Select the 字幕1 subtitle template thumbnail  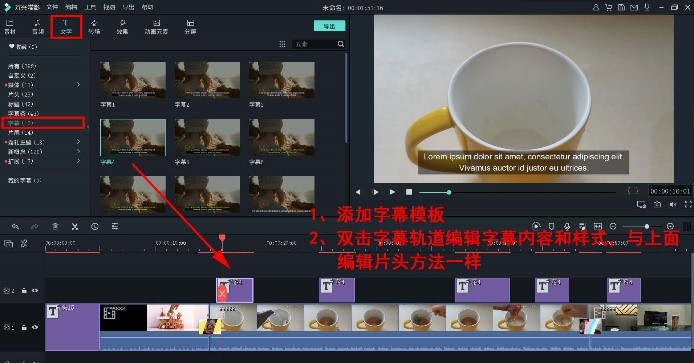133,80
